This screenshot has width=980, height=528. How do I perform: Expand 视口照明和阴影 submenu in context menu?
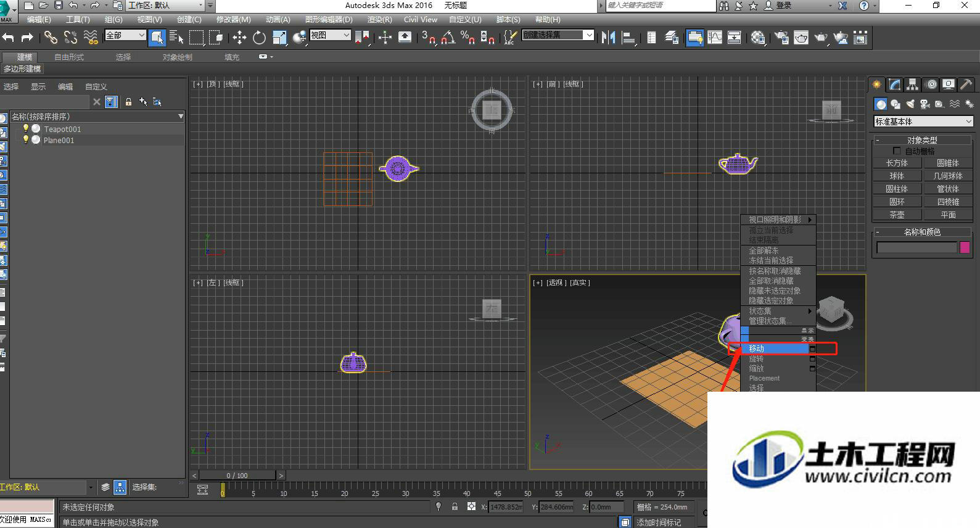(778, 220)
